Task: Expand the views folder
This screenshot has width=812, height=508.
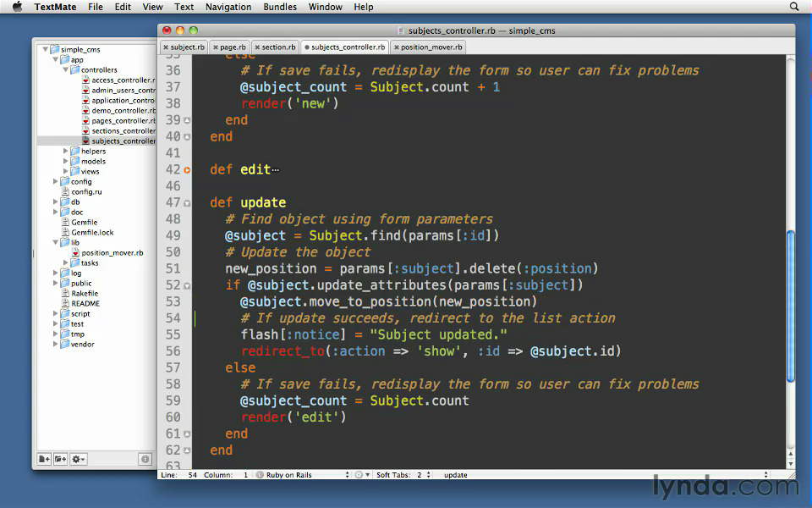Action: tap(66, 171)
